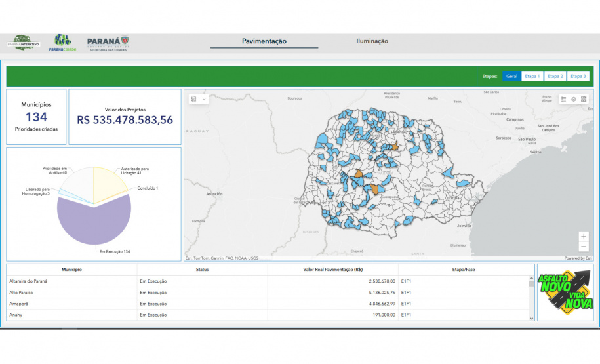
Task: Select the Etapa 2 filter
Action: coord(555,76)
